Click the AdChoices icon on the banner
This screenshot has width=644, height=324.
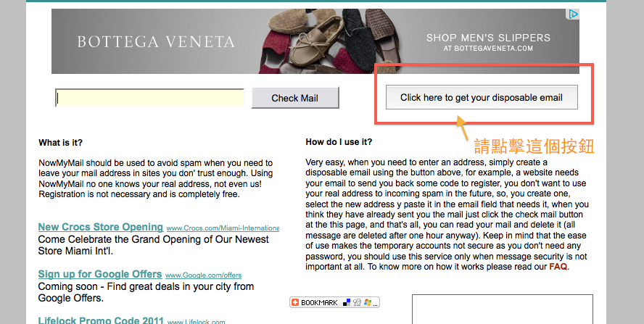tap(572, 14)
